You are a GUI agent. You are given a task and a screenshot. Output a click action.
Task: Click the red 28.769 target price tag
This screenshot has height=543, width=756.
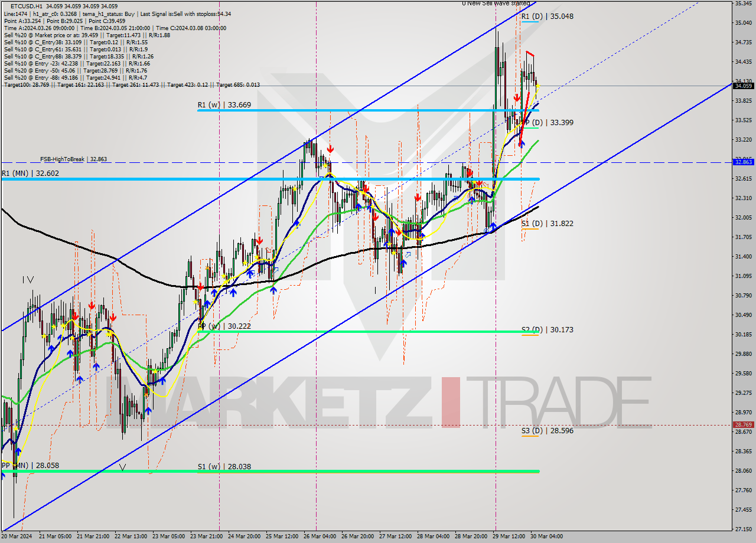coord(743,424)
